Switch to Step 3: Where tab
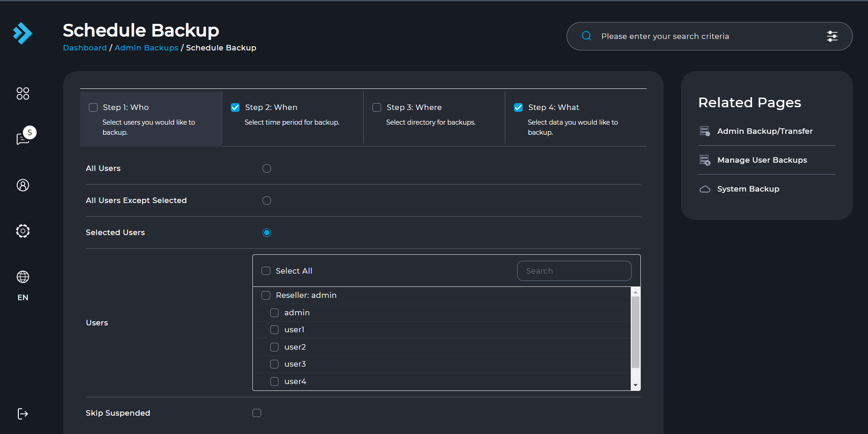Screen dimensions: 868x434 point(434,119)
